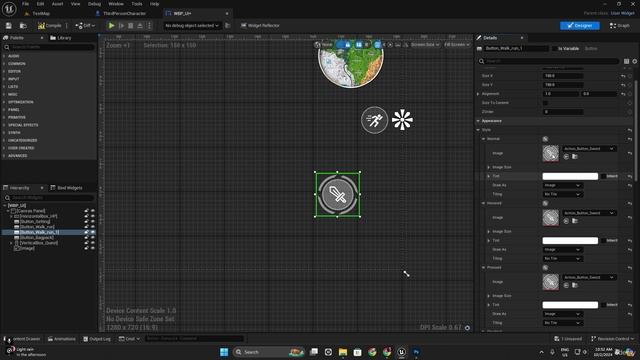The image size is (640, 360).
Task: Toggle visibility eye for Button_Setting
Action: 93,222
